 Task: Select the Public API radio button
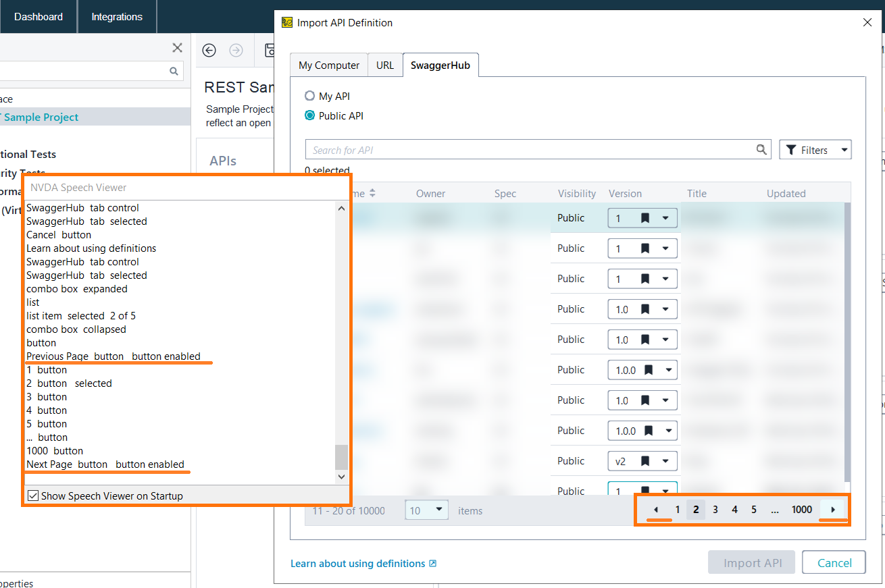[310, 115]
